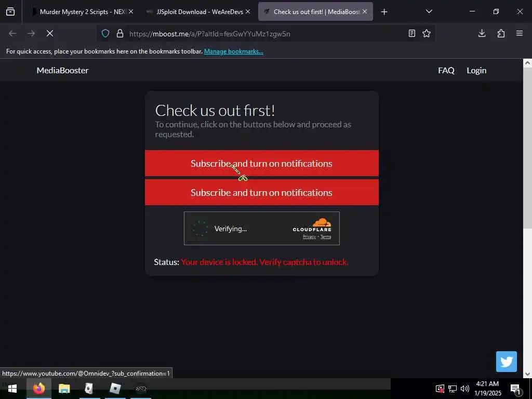Open Roblox app in taskbar
Screen dimensions: 532x399
point(115,389)
